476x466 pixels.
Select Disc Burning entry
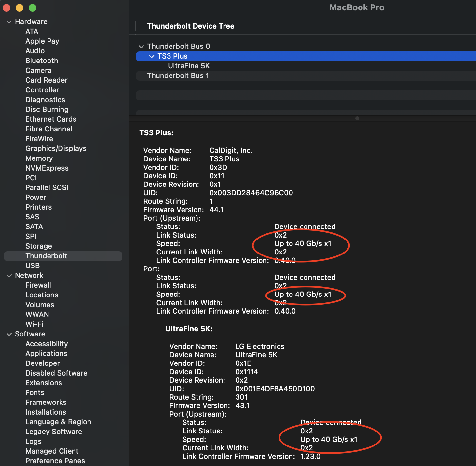47,109
